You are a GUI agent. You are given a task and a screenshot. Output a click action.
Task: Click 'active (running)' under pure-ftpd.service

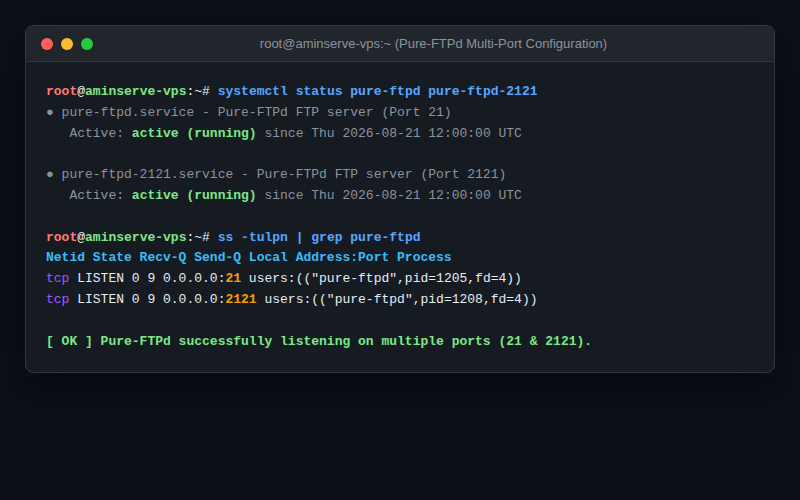pyautogui.click(x=194, y=133)
